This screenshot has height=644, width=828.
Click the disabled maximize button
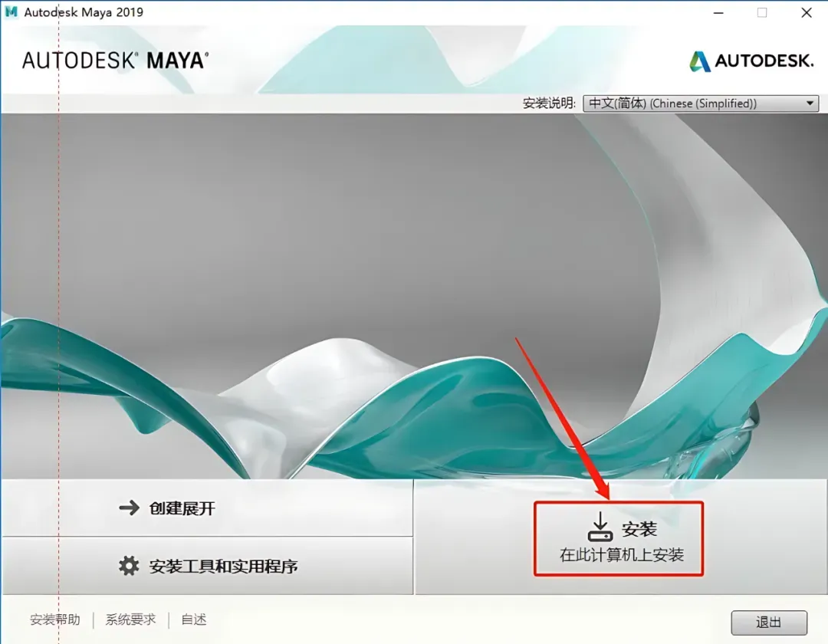[x=762, y=13]
